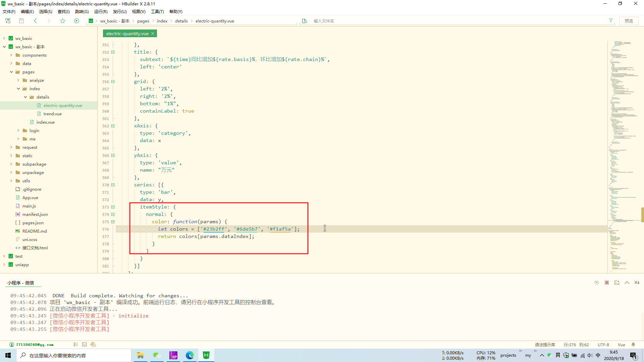Viewport: 644px width, 362px height.
Task: Collapse the wx_basic - 副本 project
Action: point(4,47)
